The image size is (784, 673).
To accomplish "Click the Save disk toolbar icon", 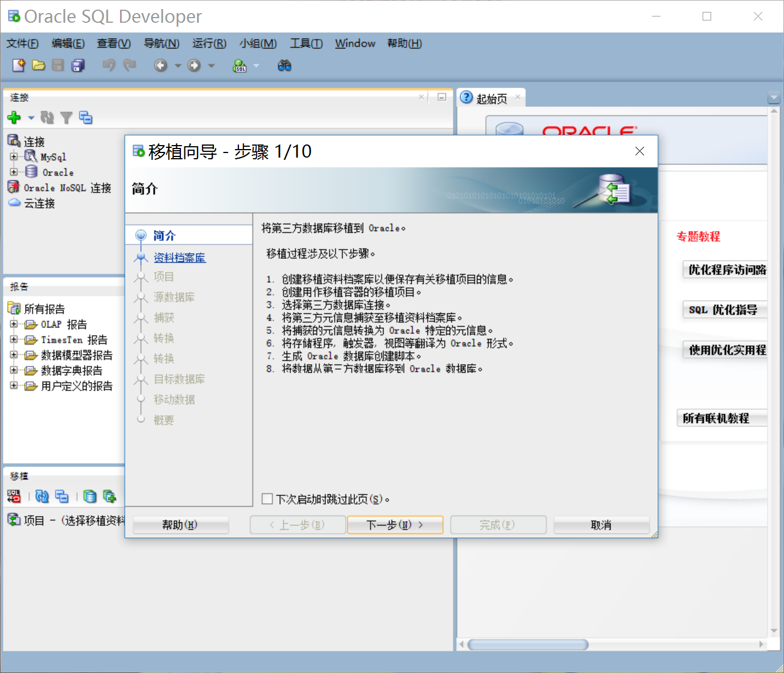I will pyautogui.click(x=58, y=65).
